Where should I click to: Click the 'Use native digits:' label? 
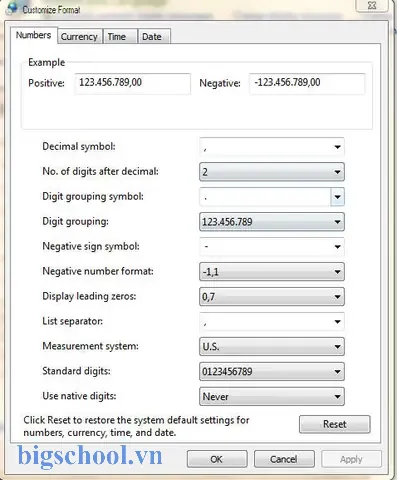(x=79, y=396)
